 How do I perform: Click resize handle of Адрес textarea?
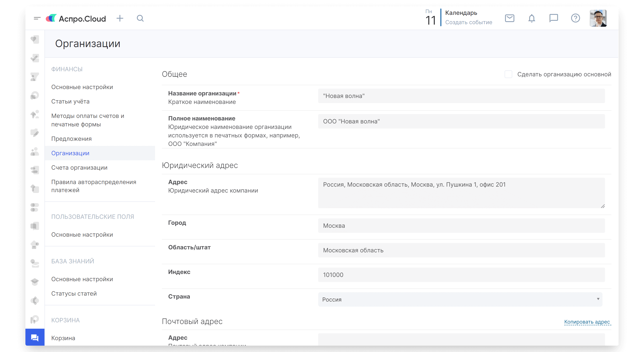point(602,206)
